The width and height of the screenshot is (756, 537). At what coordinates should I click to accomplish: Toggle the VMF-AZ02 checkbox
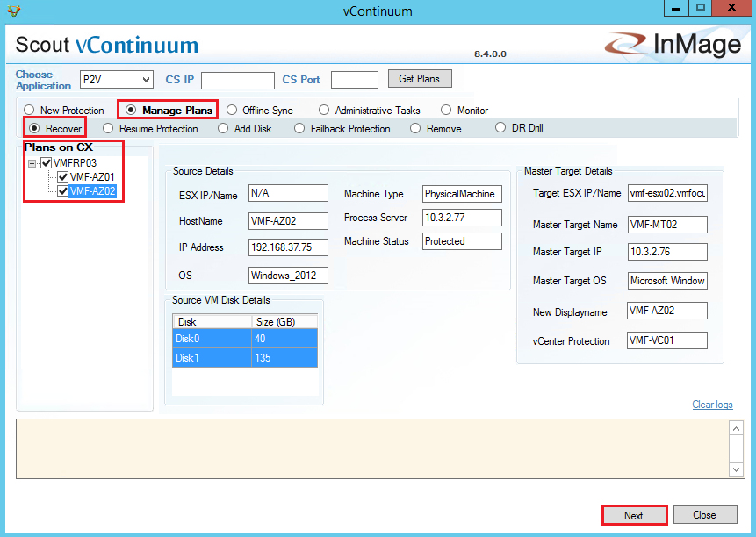pyautogui.click(x=62, y=190)
